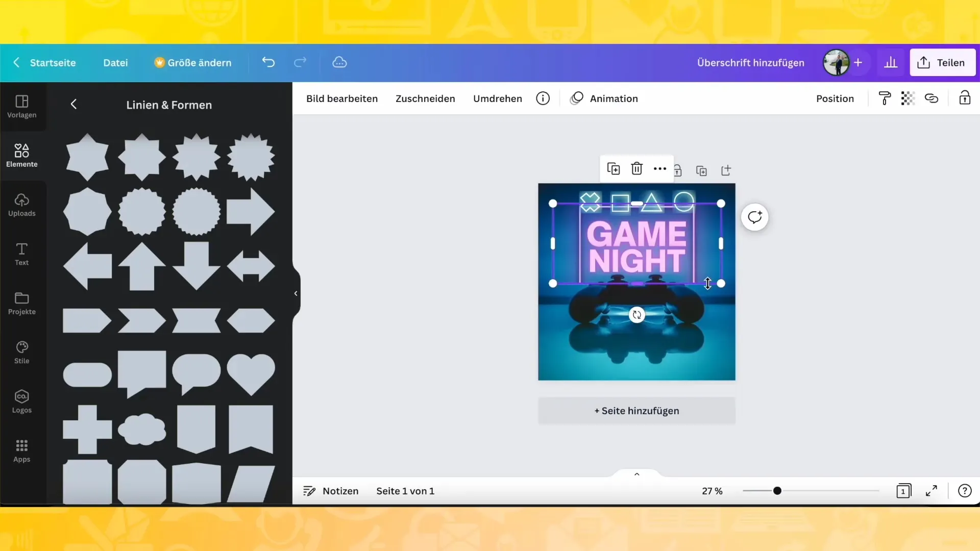Click the duplicate element icon

612,168
